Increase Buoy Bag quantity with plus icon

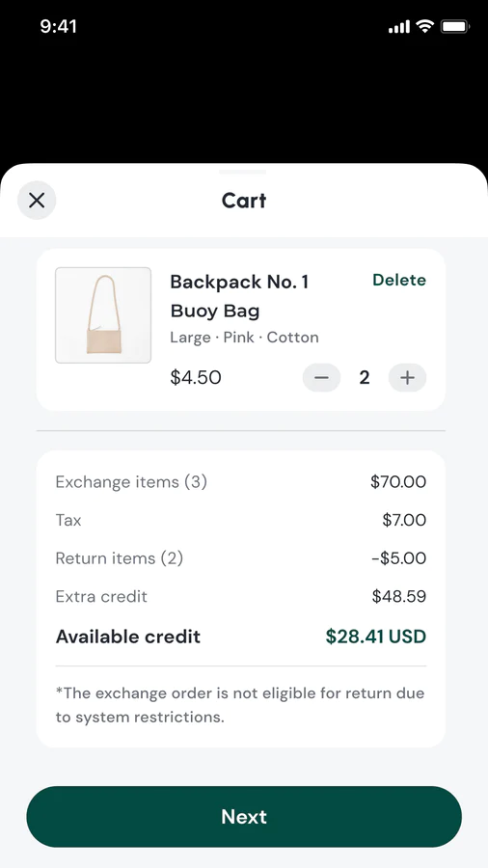[407, 377]
